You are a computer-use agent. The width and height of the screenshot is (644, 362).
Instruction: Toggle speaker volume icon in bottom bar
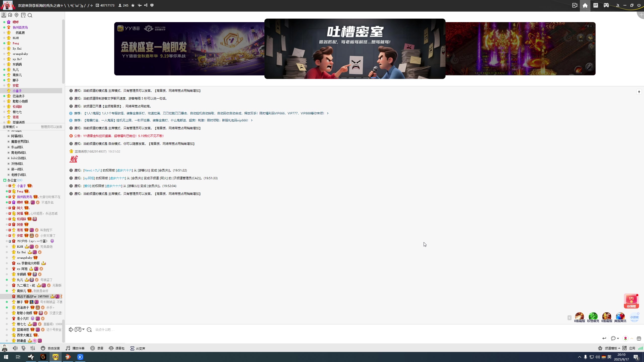[x=15, y=348]
